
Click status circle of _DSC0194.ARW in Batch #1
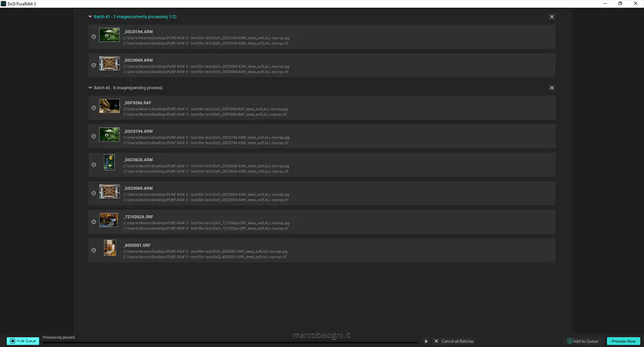(x=93, y=37)
